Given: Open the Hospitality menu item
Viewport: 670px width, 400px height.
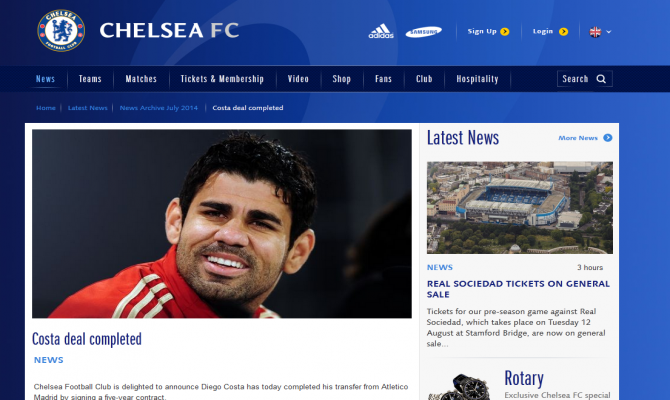Looking at the screenshot, I should (x=477, y=79).
